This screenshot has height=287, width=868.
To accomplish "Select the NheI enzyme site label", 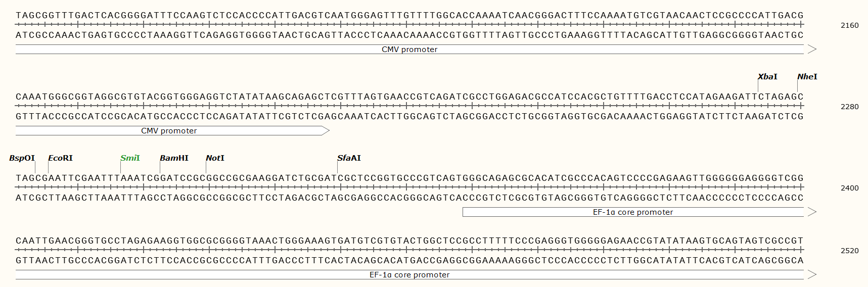I will pos(807,77).
